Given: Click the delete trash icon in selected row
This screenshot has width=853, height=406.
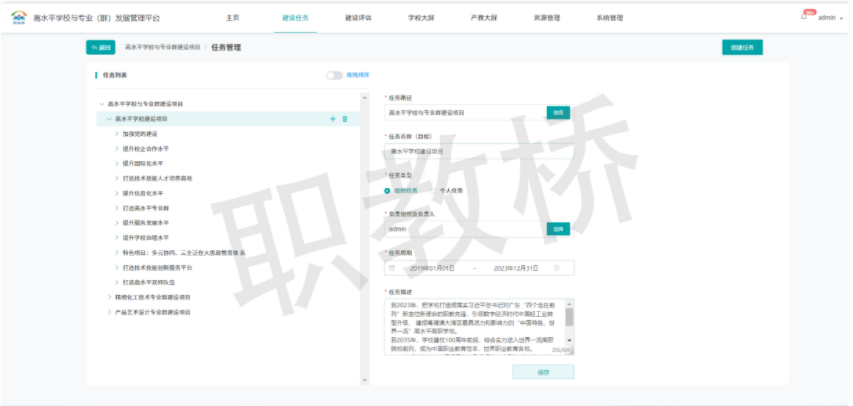Looking at the screenshot, I should click(x=345, y=119).
